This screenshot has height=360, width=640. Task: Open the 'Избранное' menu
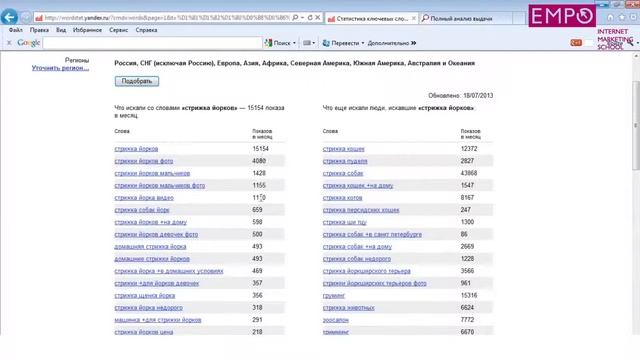tap(87, 30)
